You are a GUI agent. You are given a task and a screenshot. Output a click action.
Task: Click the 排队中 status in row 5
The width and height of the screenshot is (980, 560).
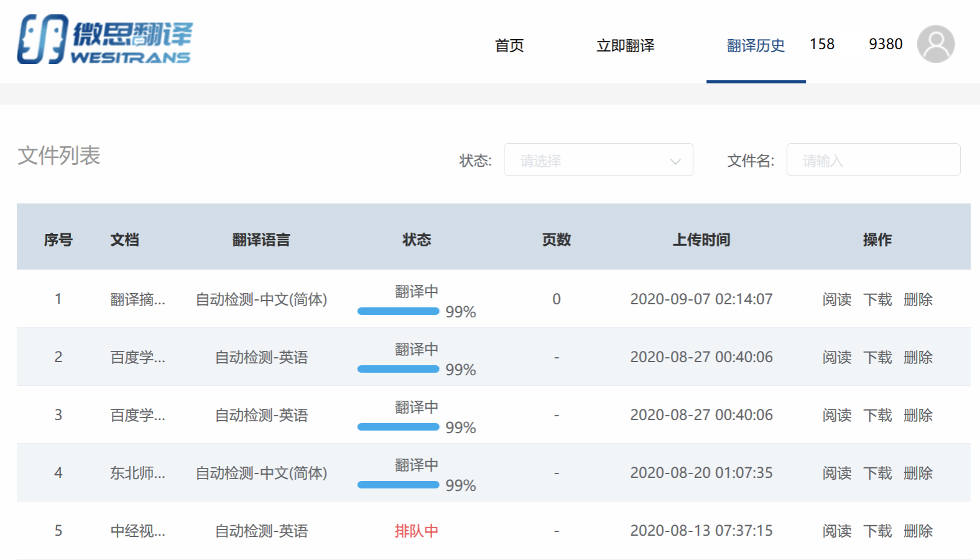(416, 531)
